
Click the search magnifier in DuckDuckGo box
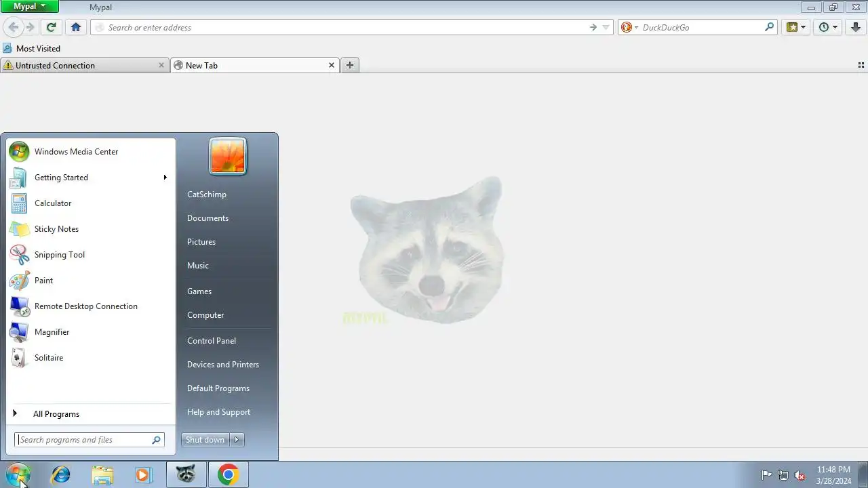[x=769, y=27]
